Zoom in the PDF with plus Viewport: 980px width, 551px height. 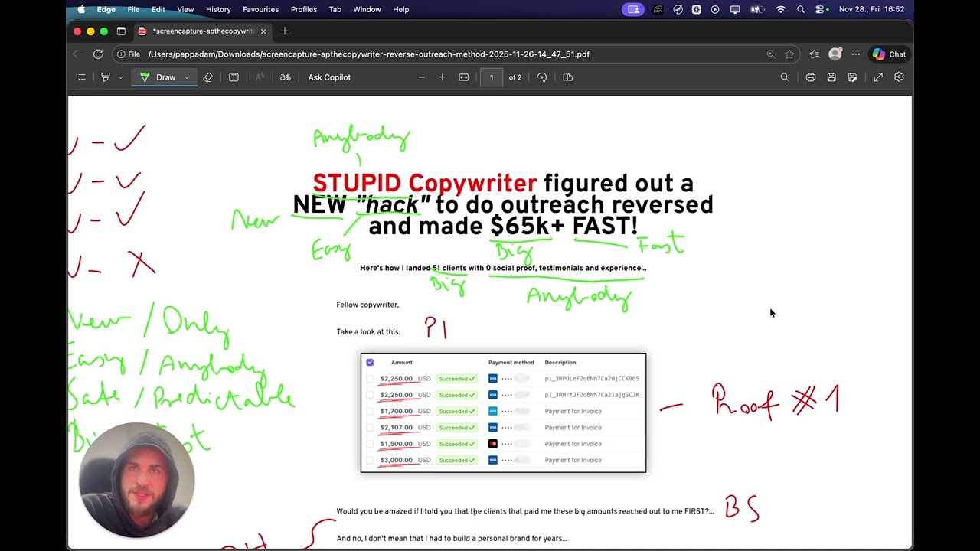click(442, 77)
